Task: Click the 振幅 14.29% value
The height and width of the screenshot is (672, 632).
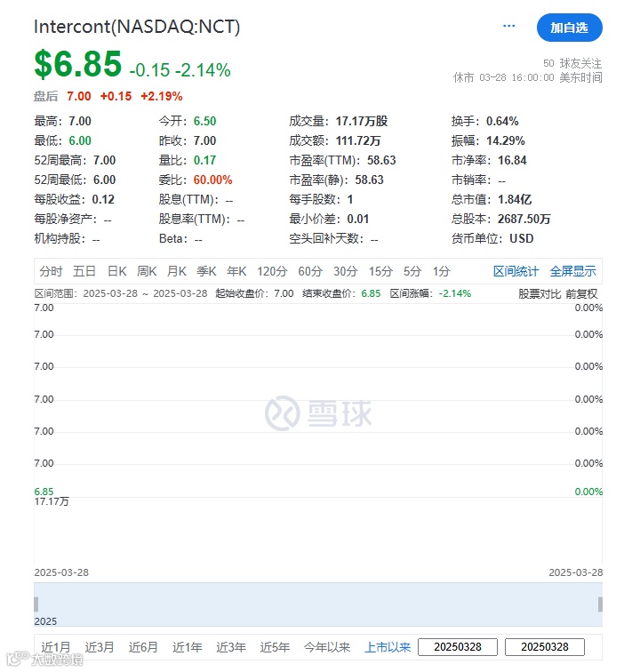Action: tap(506, 140)
